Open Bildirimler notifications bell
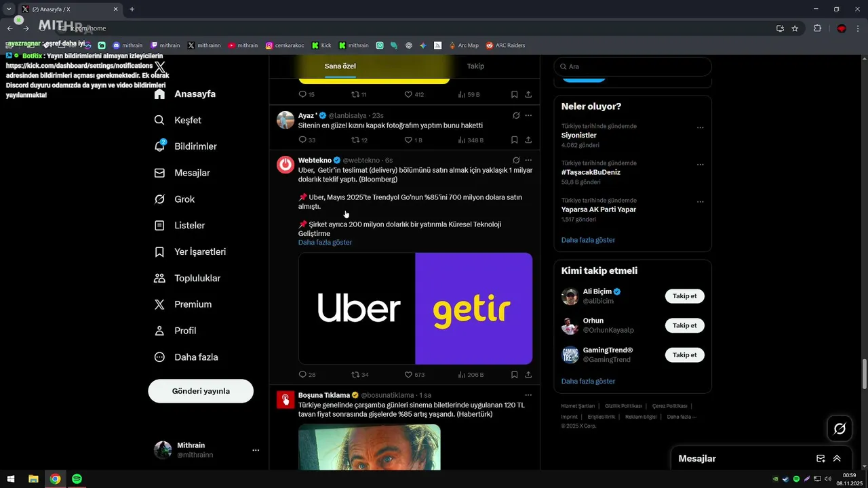Image resolution: width=868 pixels, height=488 pixels. coord(185,146)
